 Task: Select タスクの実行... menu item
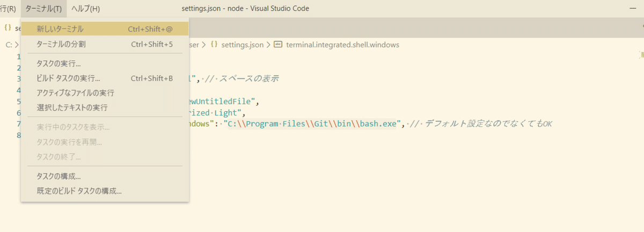(58, 64)
